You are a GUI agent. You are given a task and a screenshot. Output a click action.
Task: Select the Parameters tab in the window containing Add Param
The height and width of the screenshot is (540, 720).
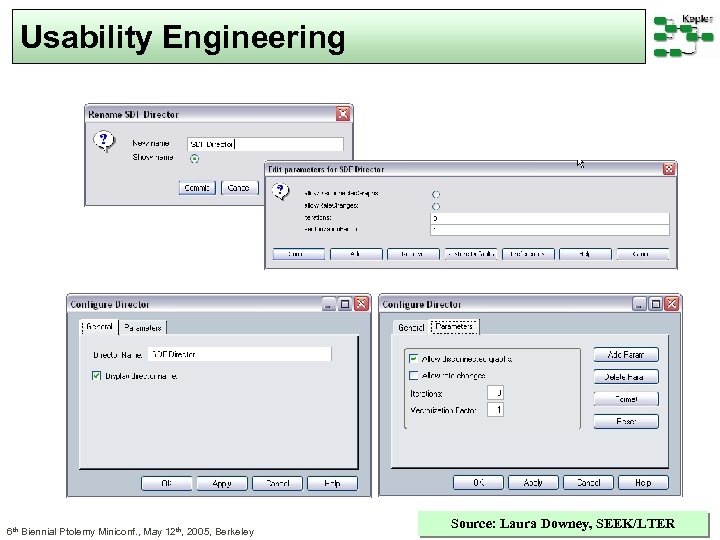pyautogui.click(x=454, y=326)
